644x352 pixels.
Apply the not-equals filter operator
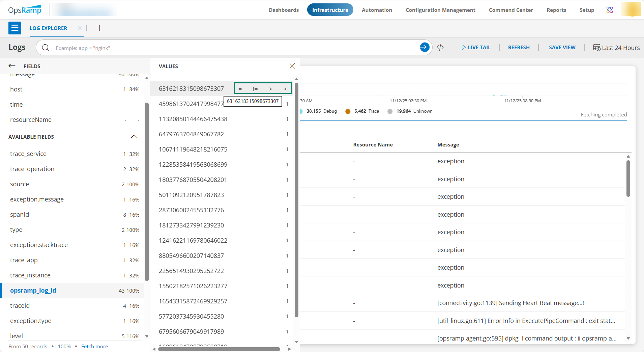pyautogui.click(x=255, y=89)
